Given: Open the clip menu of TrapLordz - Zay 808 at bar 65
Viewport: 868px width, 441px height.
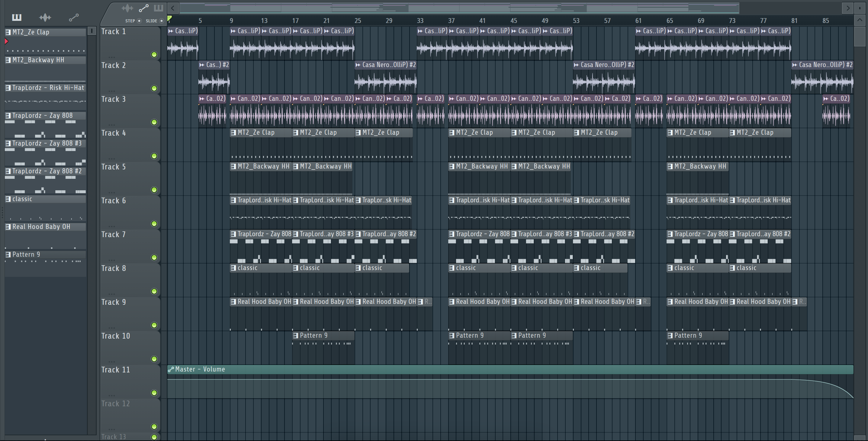Looking at the screenshot, I should [x=670, y=234].
